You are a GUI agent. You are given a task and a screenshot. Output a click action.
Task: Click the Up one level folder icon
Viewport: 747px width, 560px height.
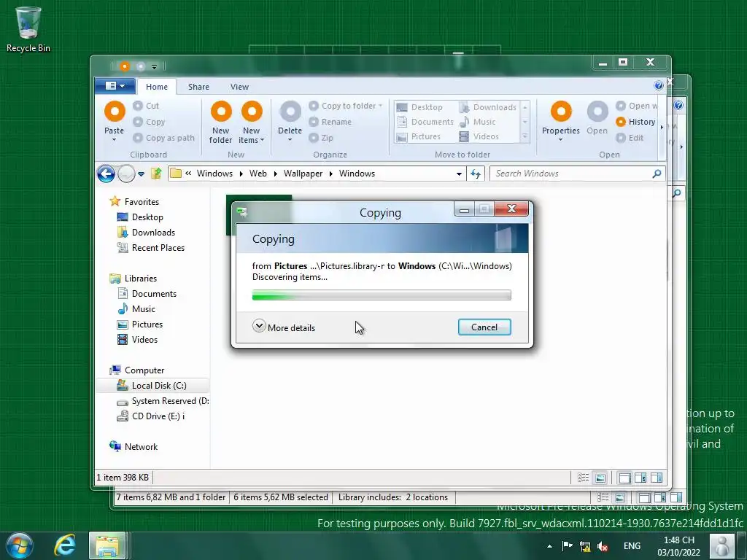(156, 174)
